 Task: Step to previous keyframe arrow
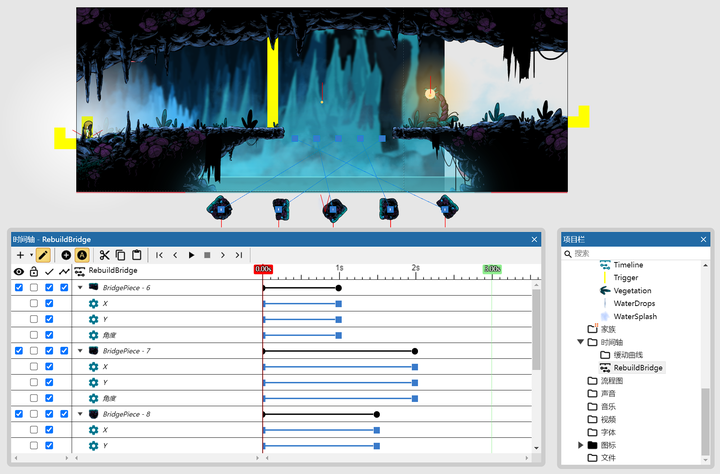tap(175, 255)
